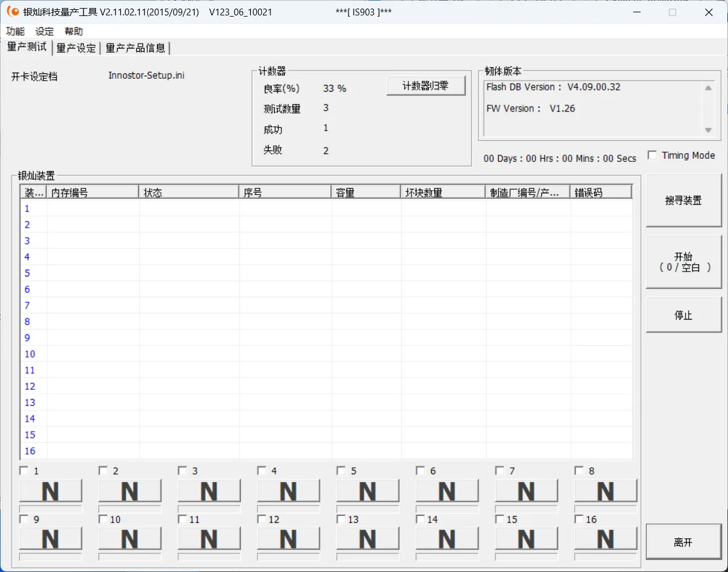Click the 离开 exit button
Image resolution: width=728 pixels, height=572 pixels.
(684, 542)
